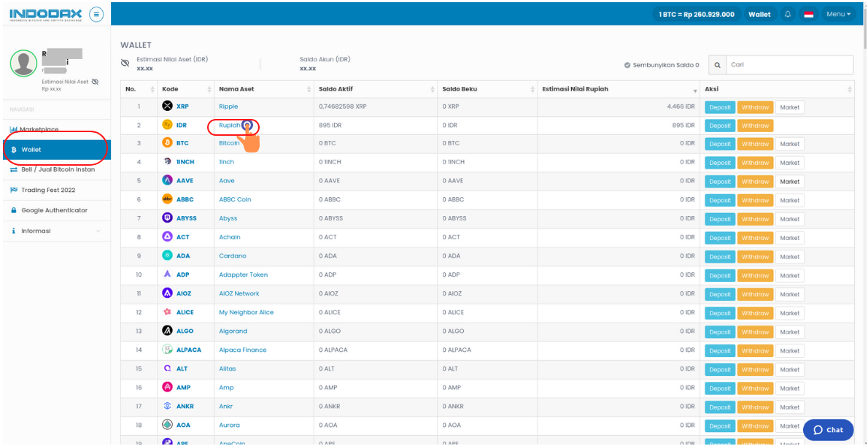Click Wallet in the top header
868x446 pixels.
[x=759, y=15]
